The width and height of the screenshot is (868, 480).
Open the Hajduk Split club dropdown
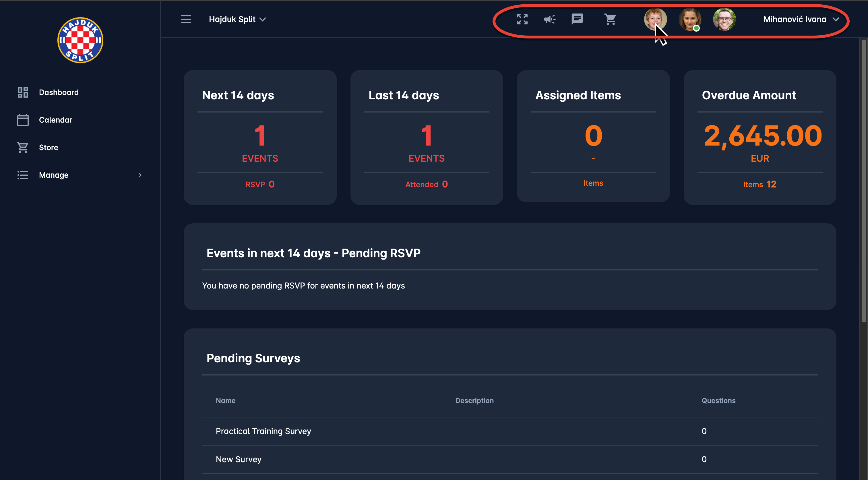click(x=237, y=19)
